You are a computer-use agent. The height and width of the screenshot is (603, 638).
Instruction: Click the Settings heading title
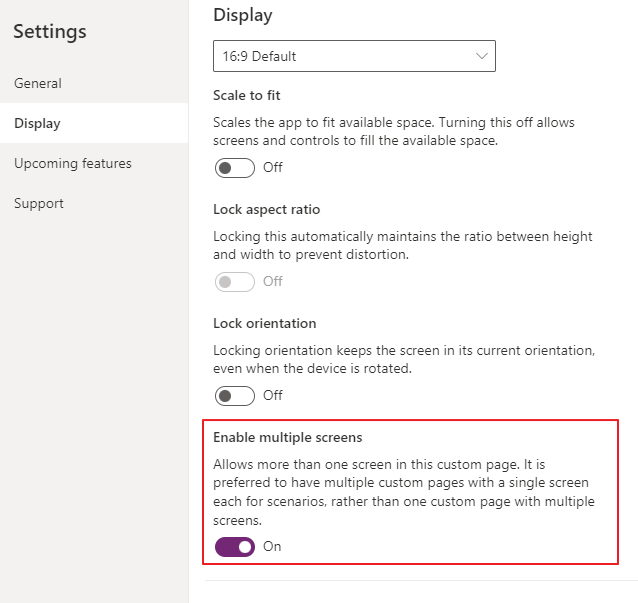tap(50, 32)
